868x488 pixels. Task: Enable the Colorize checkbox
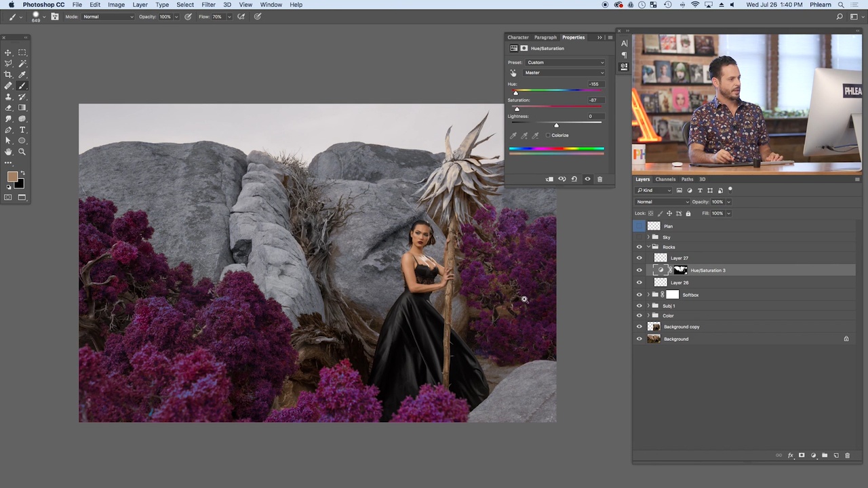click(x=548, y=136)
